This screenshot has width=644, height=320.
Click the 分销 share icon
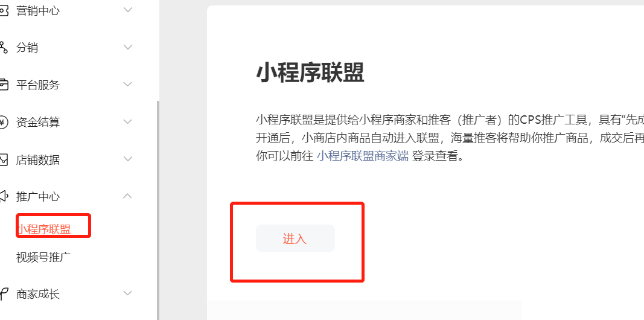coord(3,47)
